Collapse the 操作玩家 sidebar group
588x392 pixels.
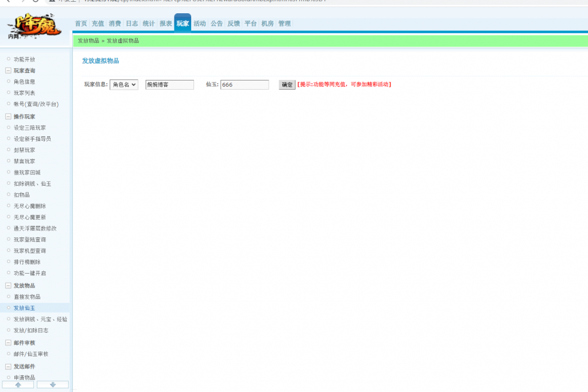8,117
